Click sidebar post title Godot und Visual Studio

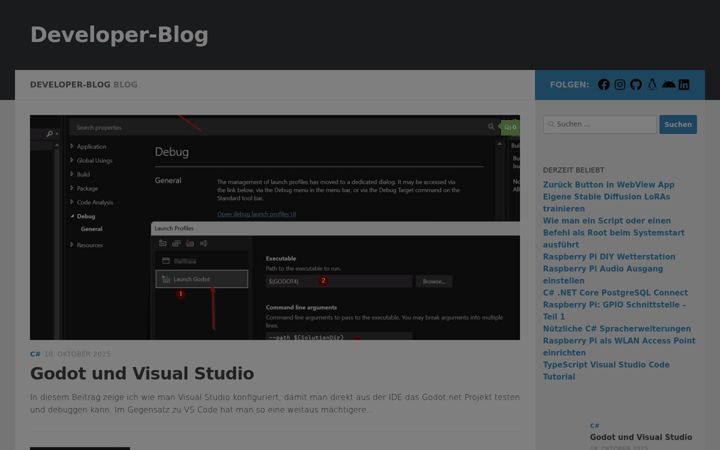coord(641,437)
